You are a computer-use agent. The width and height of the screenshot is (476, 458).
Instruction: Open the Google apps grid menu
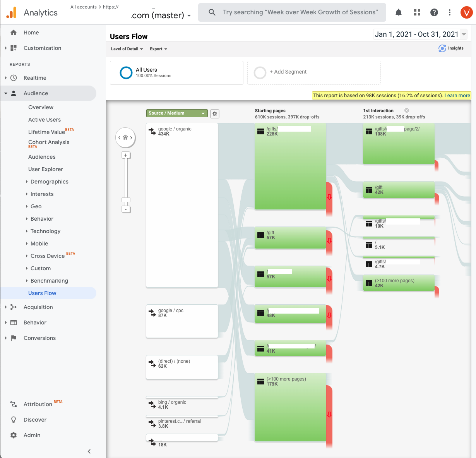pos(417,12)
